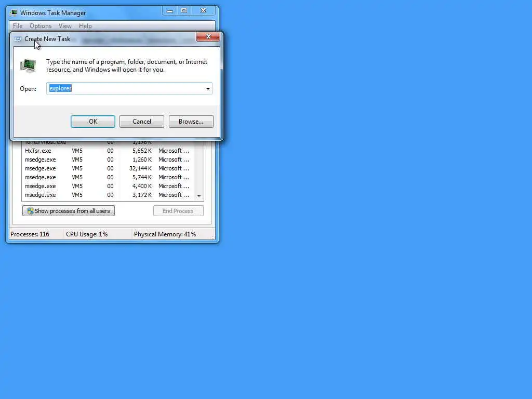Close the Windows Task Manager window

click(x=203, y=11)
